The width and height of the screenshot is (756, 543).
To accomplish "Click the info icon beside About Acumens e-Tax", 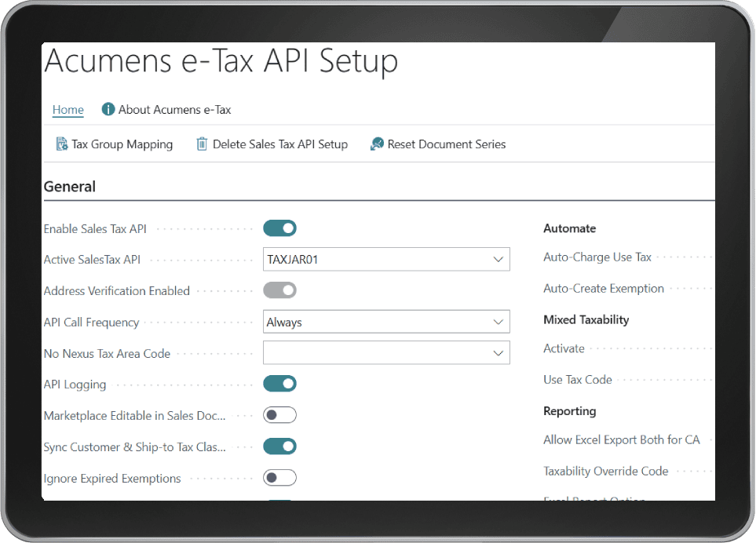I will point(108,109).
